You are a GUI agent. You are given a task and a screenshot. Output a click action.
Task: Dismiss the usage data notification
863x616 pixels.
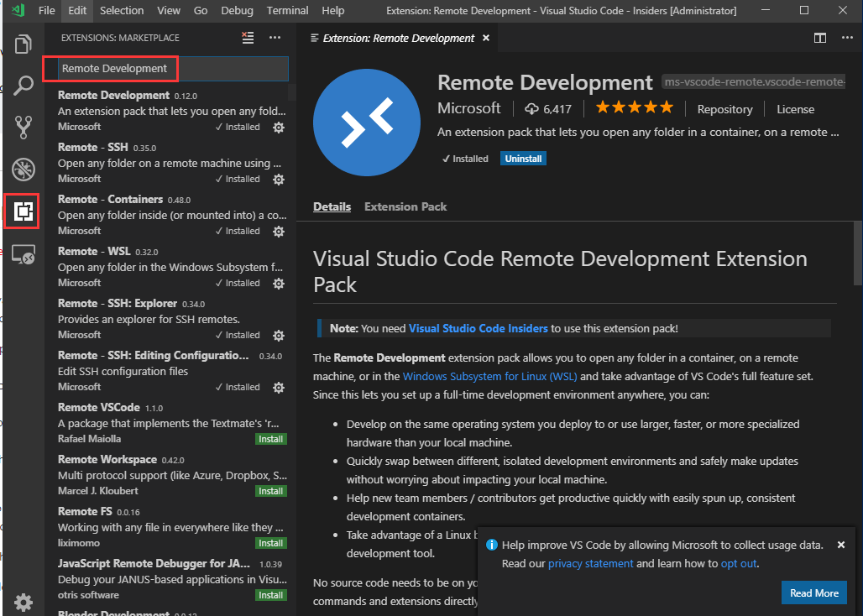pyautogui.click(x=841, y=544)
